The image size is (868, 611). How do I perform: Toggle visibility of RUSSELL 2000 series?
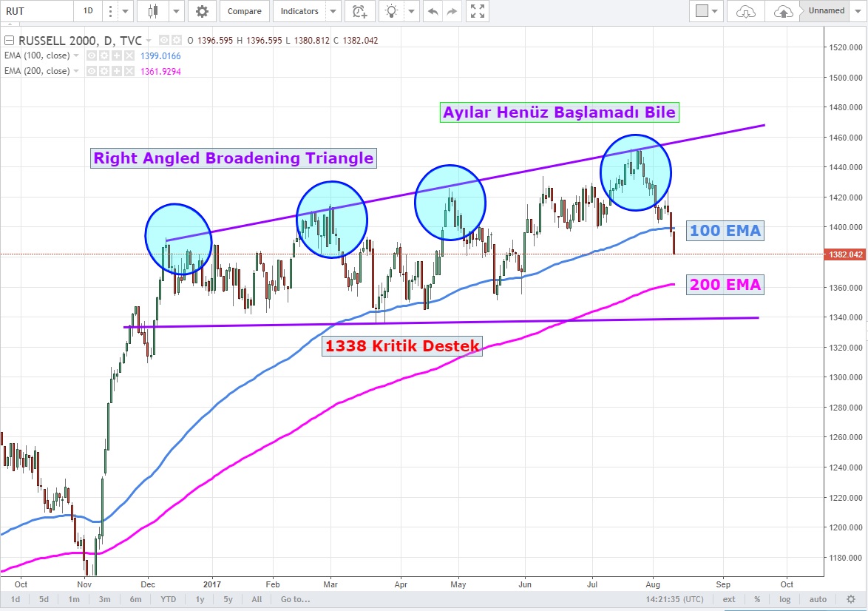164,40
